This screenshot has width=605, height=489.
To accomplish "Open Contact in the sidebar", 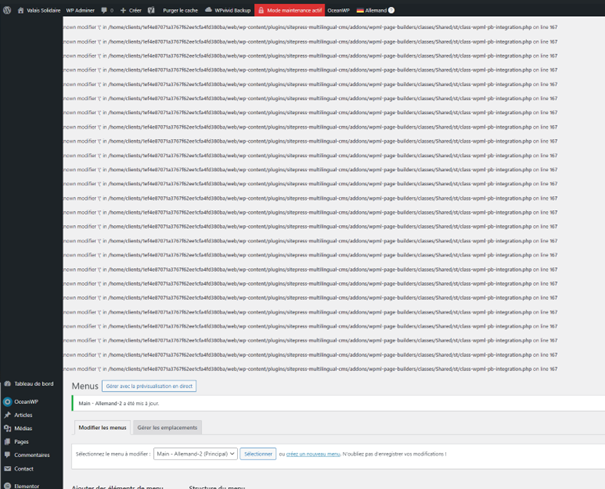I will [19, 469].
